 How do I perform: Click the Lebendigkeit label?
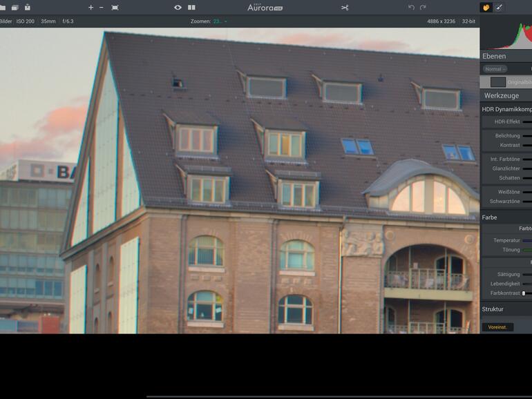[x=505, y=284]
